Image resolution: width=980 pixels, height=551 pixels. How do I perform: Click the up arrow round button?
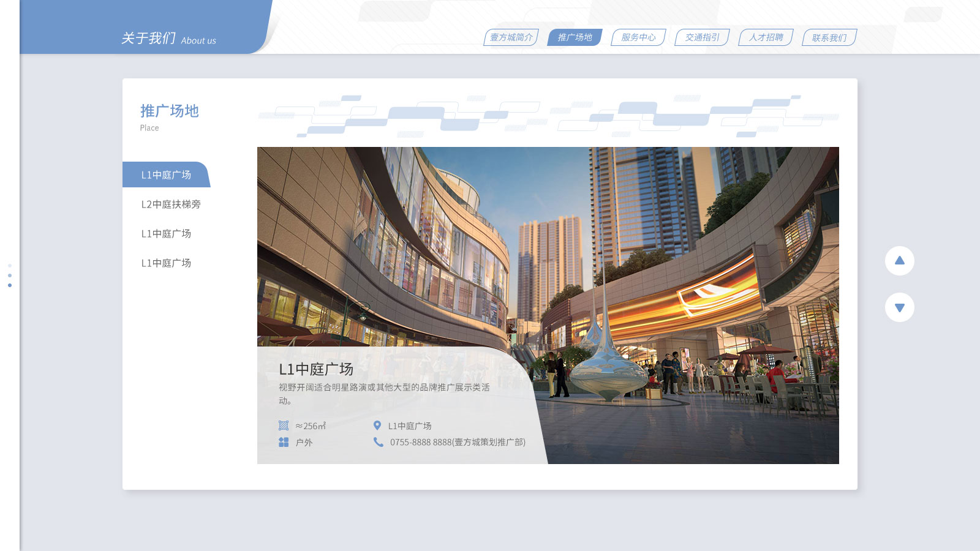pyautogui.click(x=899, y=261)
